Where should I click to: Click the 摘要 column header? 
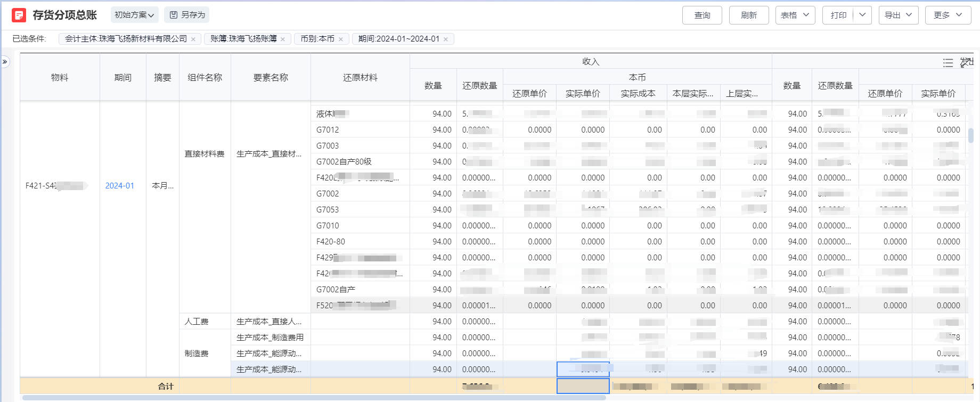[x=162, y=77]
